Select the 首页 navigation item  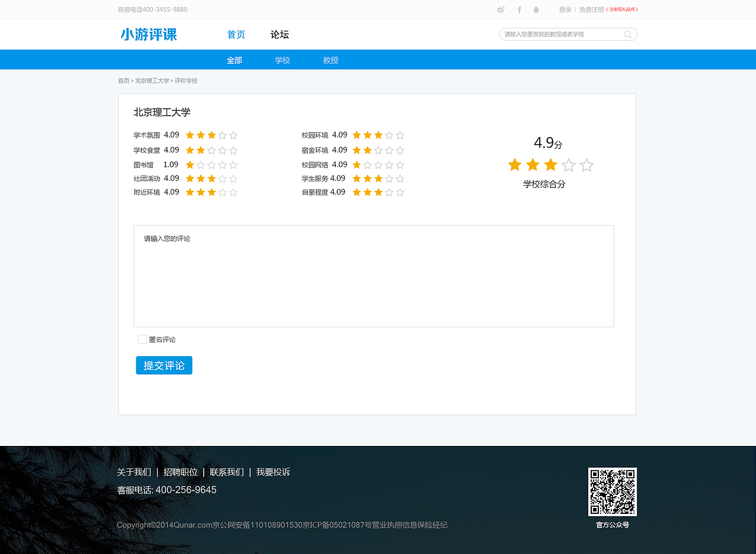click(236, 34)
